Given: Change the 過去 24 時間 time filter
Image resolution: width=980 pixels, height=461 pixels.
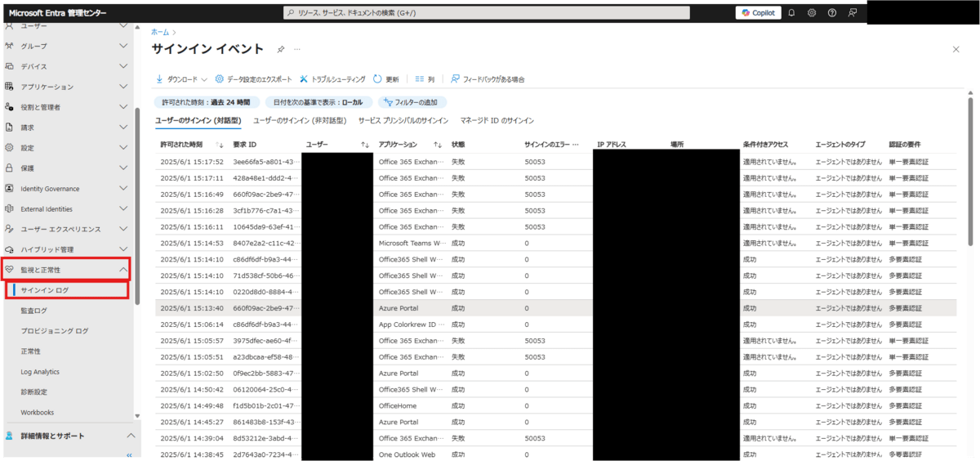Looking at the screenshot, I should [x=207, y=102].
